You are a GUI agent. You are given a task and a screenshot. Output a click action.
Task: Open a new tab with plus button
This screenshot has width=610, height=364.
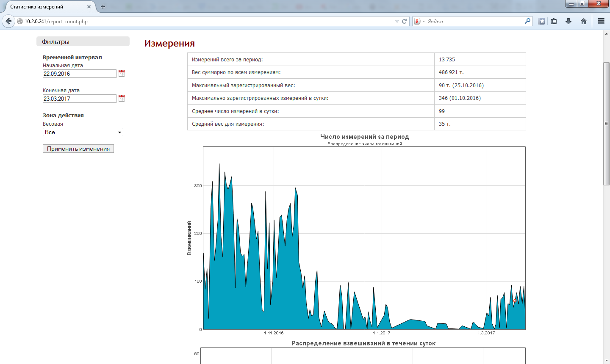[103, 7]
